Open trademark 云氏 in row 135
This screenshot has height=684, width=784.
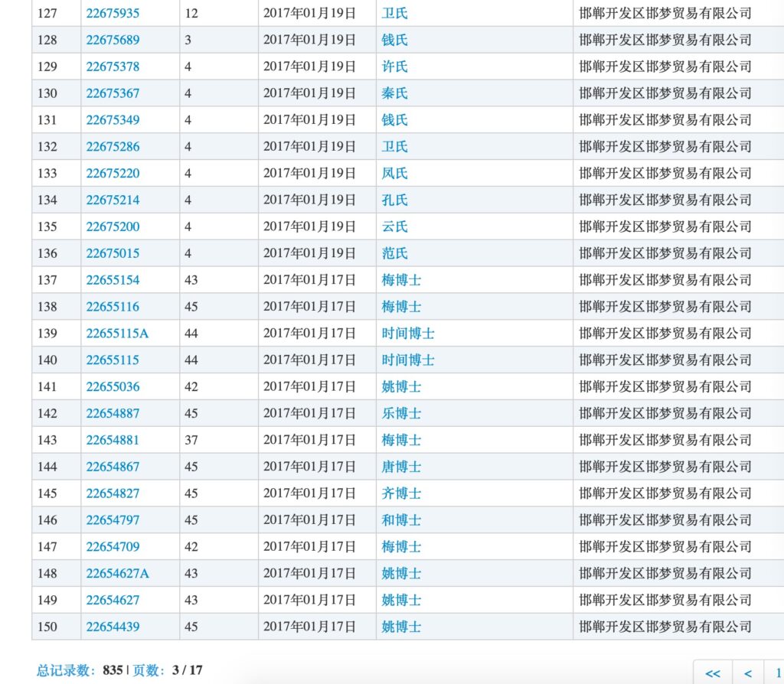pyautogui.click(x=394, y=226)
